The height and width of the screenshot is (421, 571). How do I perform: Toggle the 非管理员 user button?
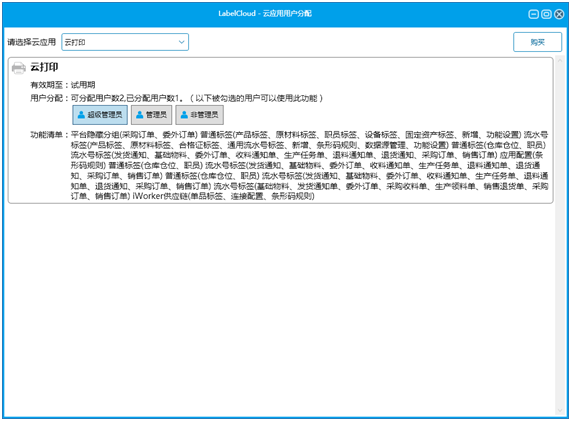[x=200, y=115]
